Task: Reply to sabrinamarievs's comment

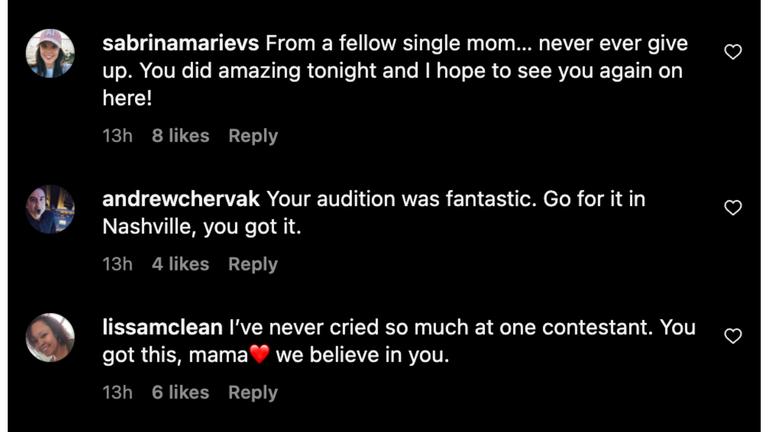Action: tap(253, 136)
